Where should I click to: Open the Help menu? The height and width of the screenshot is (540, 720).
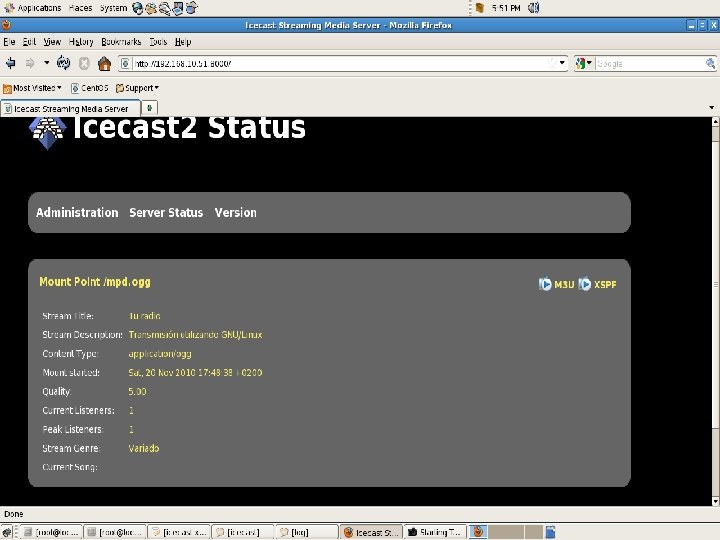point(183,42)
